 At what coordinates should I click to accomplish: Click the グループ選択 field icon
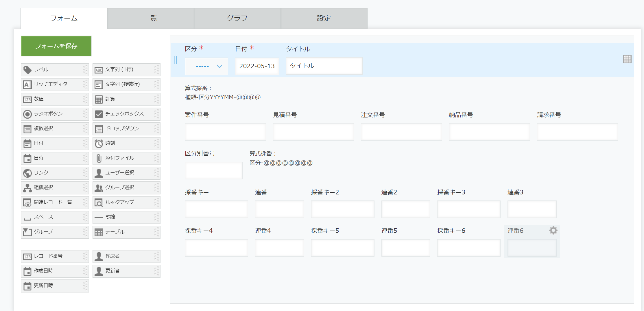pos(99,188)
